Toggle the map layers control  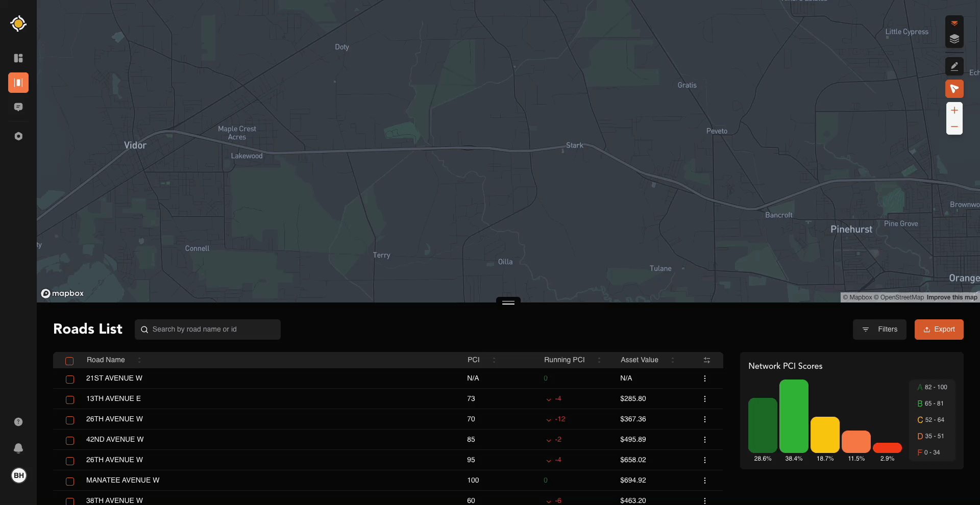click(954, 39)
